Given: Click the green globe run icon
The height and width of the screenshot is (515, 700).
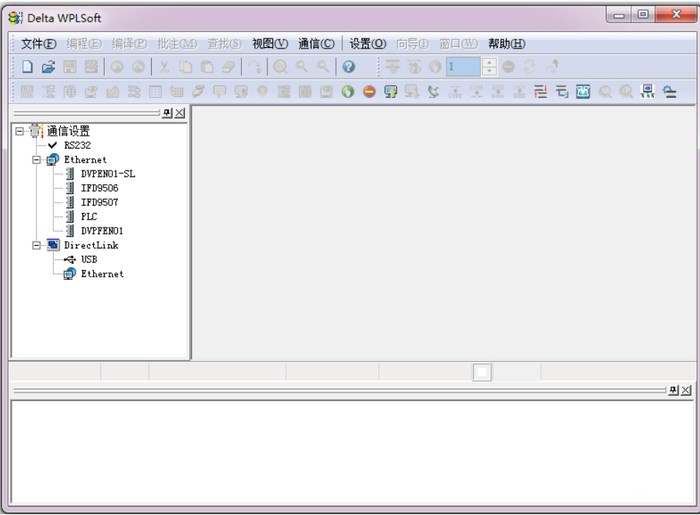Looking at the screenshot, I should tap(348, 92).
